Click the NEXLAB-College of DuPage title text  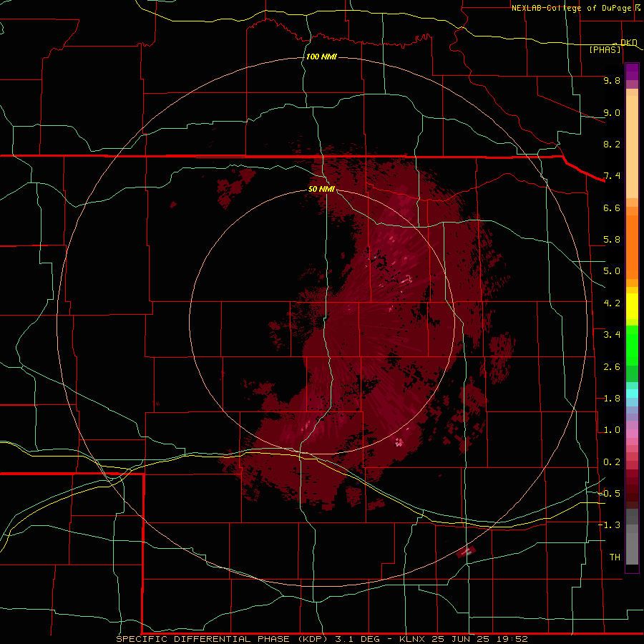coord(571,8)
